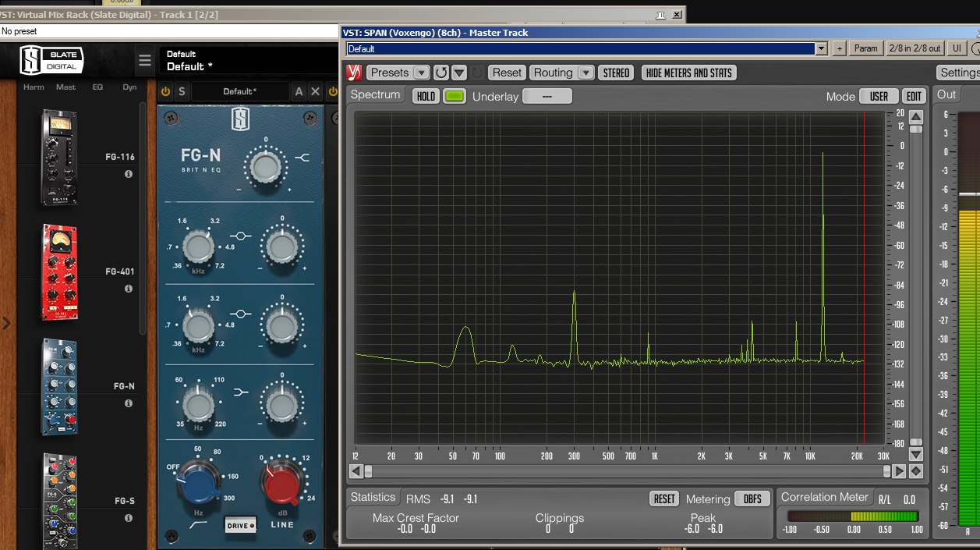Click spectrum horizontal scroll right arrow
The width and height of the screenshot is (980, 550).
coord(900,471)
